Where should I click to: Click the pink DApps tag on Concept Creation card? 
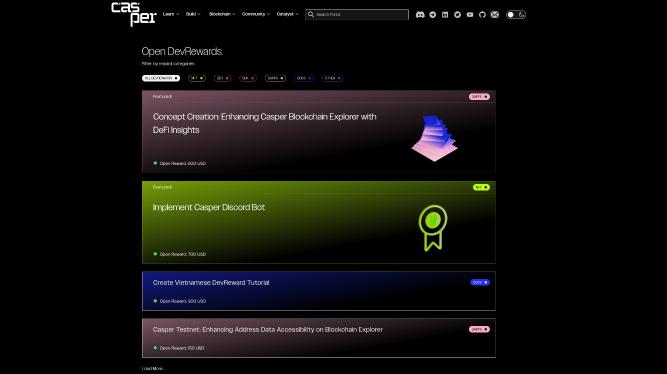pyautogui.click(x=479, y=97)
